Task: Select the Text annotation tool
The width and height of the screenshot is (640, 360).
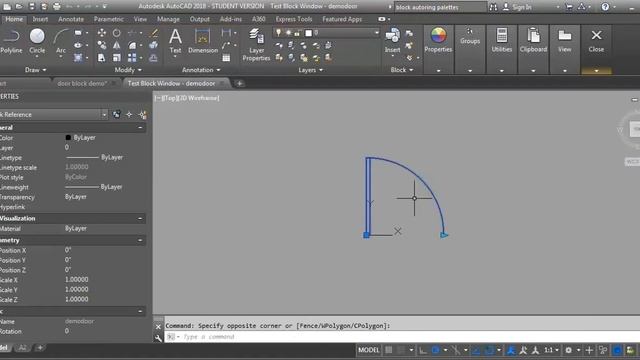Action: (175, 41)
